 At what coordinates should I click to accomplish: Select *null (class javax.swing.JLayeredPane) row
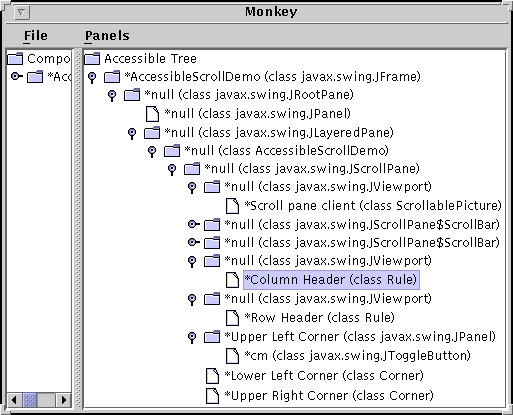coord(279,133)
